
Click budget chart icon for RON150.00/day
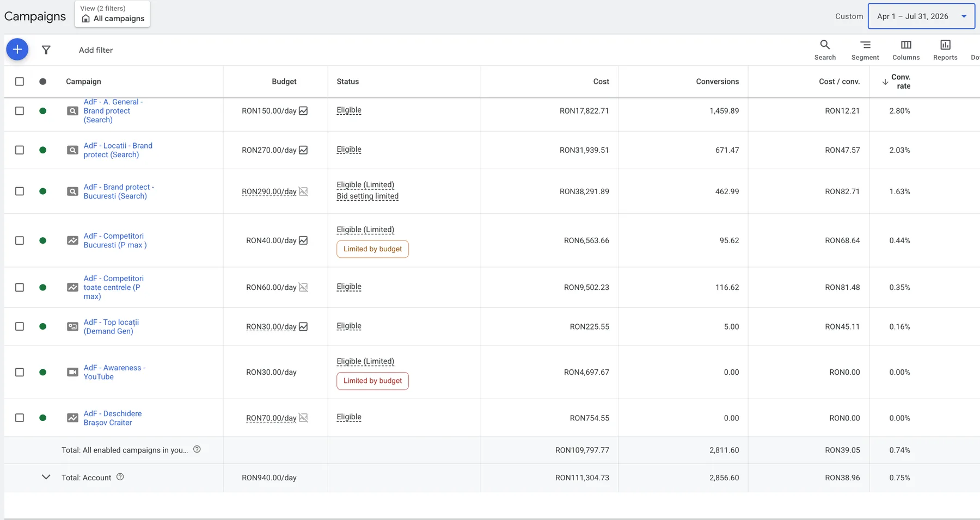pos(303,111)
